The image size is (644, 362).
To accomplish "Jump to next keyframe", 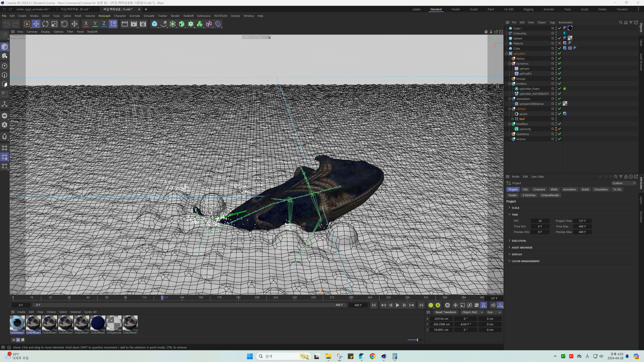I will [x=411, y=305].
